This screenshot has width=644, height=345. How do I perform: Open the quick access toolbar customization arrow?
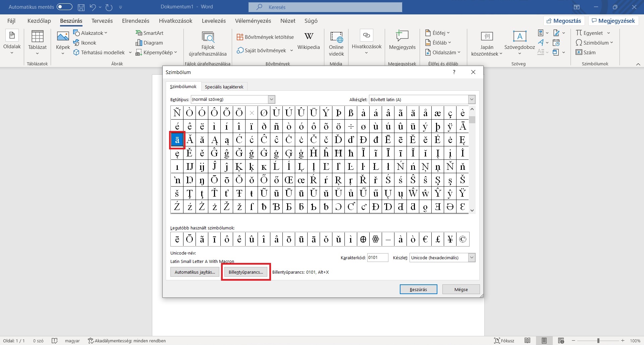click(x=120, y=7)
